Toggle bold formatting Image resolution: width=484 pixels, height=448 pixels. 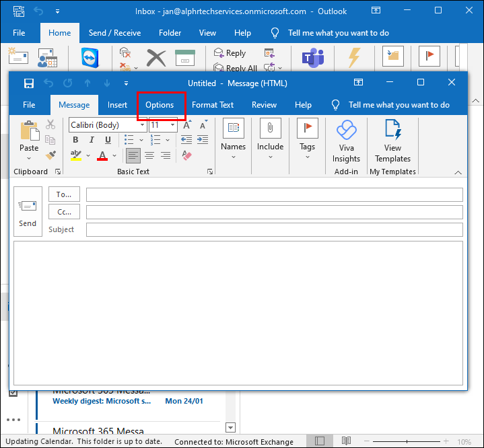75,140
